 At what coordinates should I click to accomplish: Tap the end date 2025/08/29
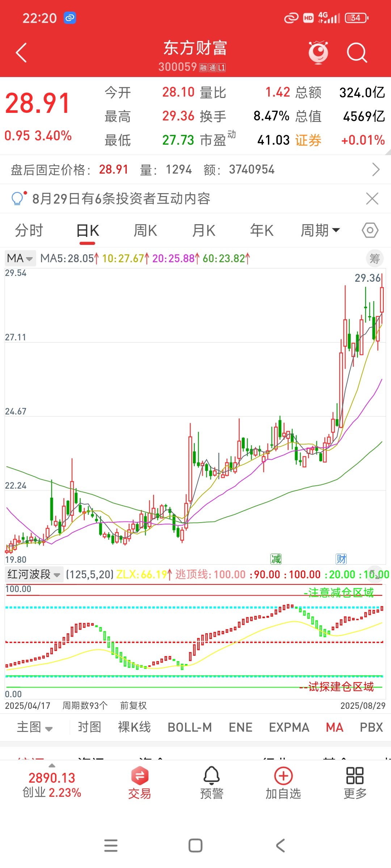tap(363, 706)
